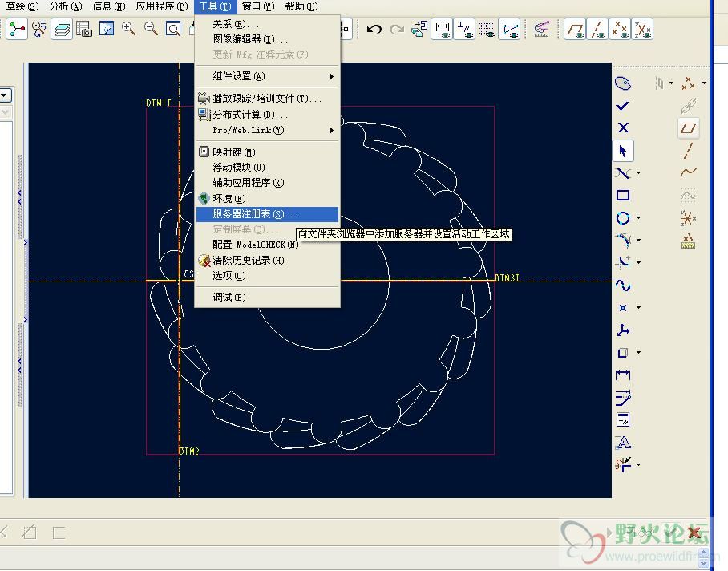Select the coordinate system sketch tool
Screen dimensions: 728x571
tap(623, 330)
